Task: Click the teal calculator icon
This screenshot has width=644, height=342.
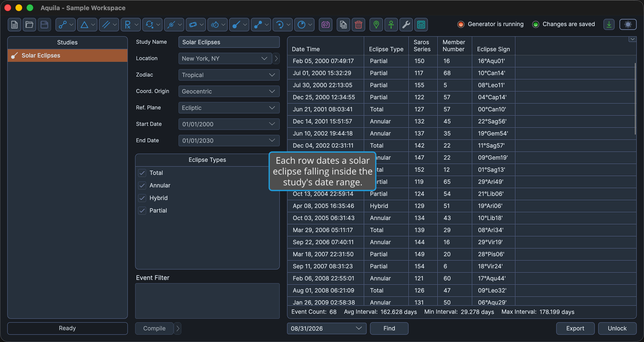Action: pos(421,25)
